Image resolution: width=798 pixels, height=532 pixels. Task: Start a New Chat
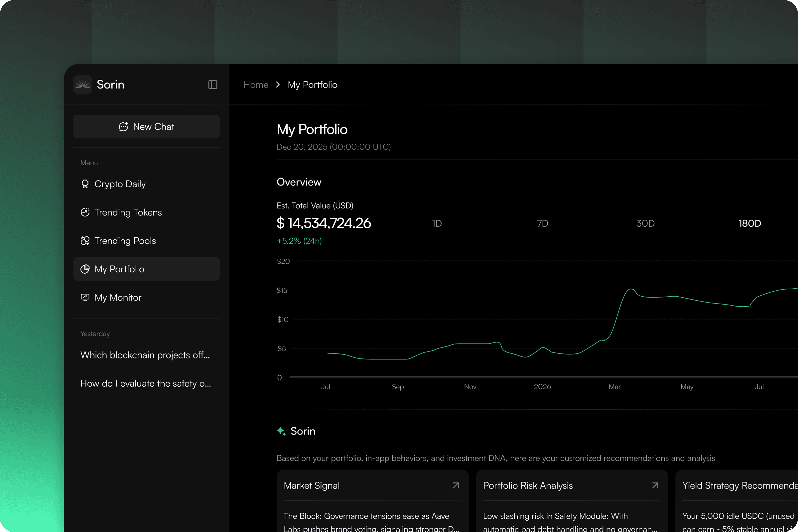(146, 127)
